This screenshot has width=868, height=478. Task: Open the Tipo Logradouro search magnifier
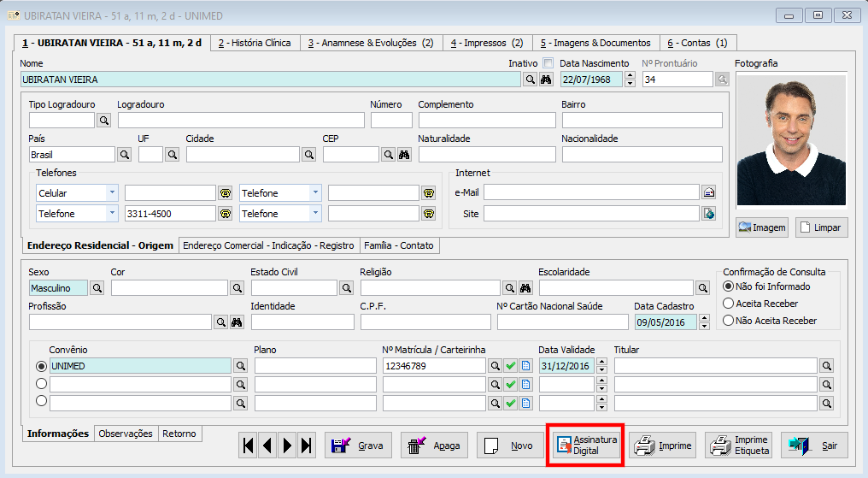pyautogui.click(x=103, y=121)
